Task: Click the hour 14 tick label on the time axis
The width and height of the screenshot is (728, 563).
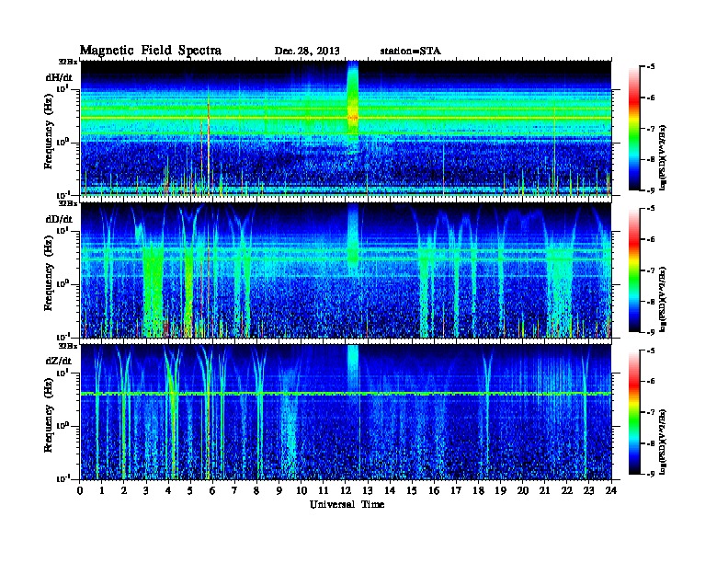Action: click(x=390, y=490)
